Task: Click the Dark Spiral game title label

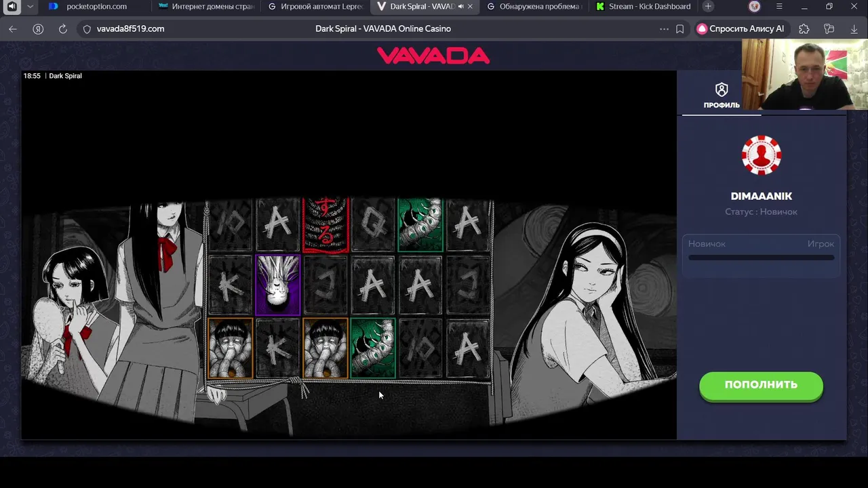Action: pyautogui.click(x=65, y=76)
